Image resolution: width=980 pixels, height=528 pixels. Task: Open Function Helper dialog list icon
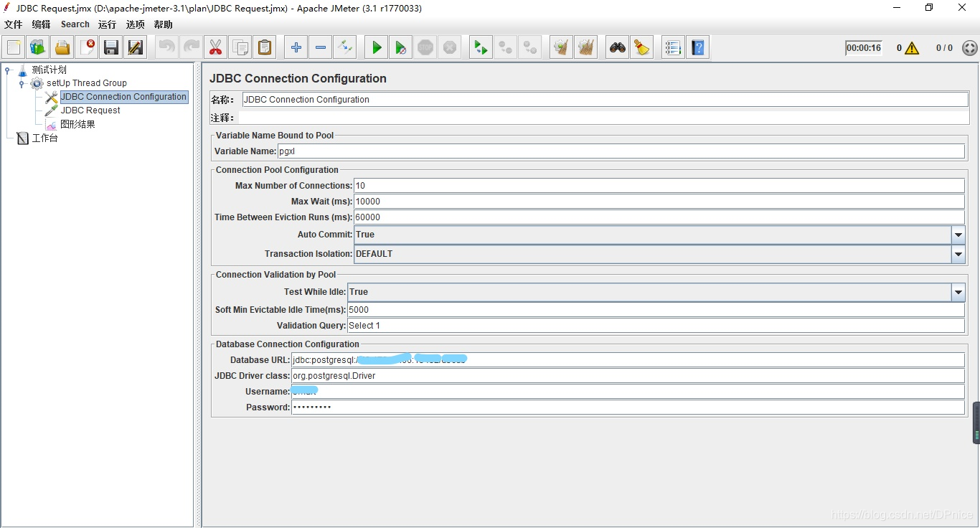coord(674,48)
